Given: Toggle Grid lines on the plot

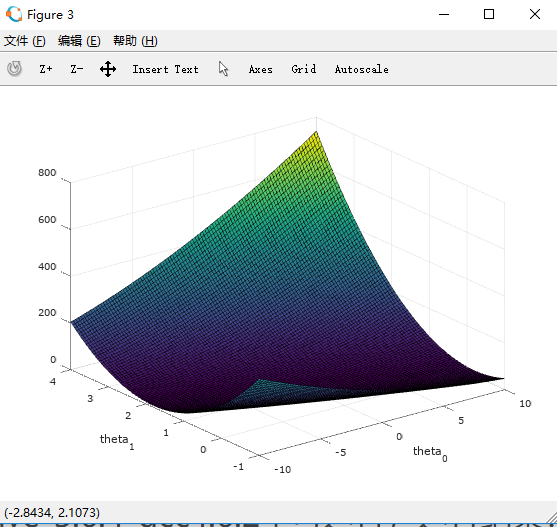Looking at the screenshot, I should point(304,69).
